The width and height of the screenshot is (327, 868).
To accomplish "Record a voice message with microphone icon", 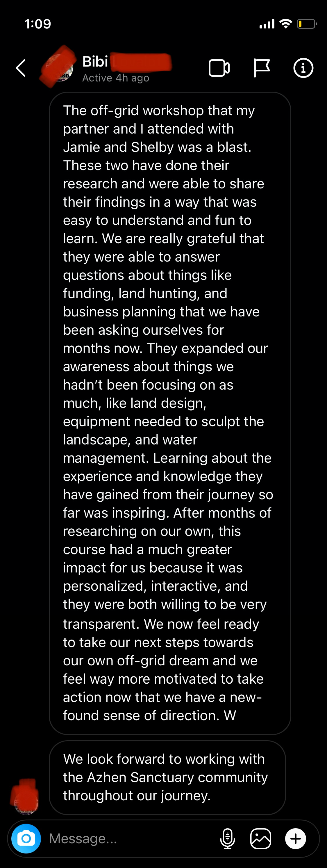I will pyautogui.click(x=228, y=839).
